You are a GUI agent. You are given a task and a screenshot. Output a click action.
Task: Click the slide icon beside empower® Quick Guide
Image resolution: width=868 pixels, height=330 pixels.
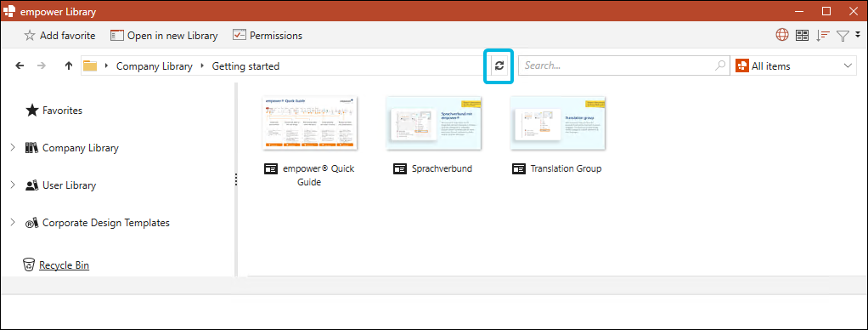(x=271, y=168)
